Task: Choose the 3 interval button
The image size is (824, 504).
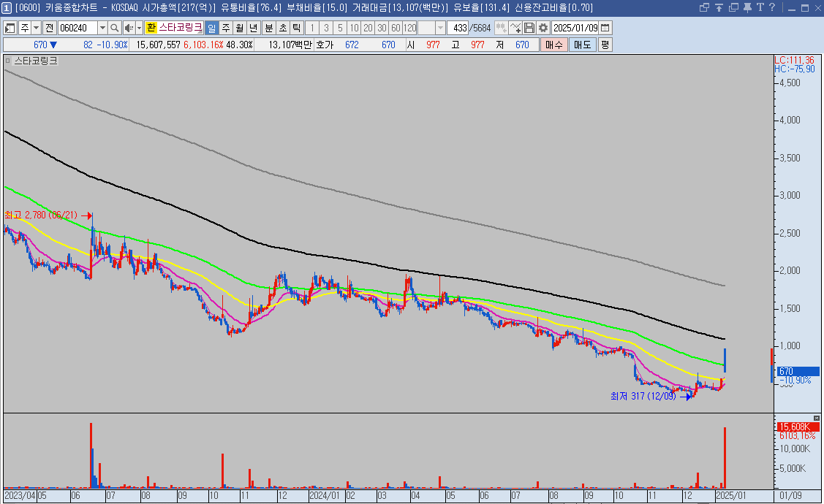Action: tap(326, 28)
